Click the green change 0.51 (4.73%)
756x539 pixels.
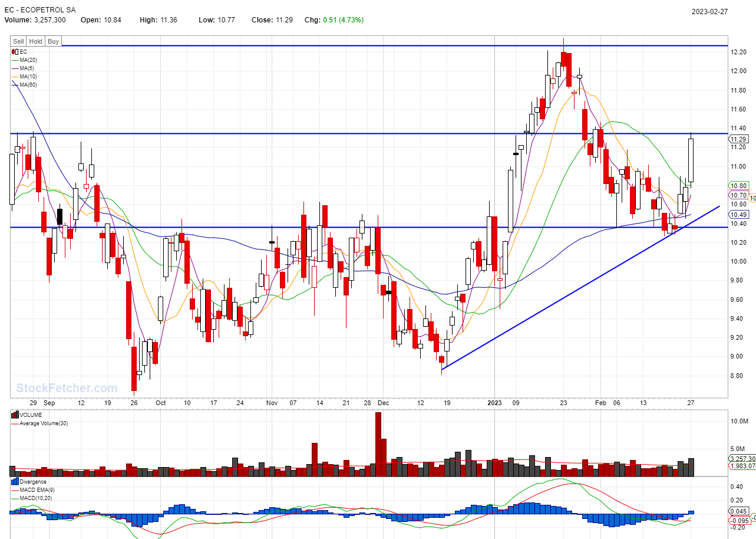pos(344,20)
